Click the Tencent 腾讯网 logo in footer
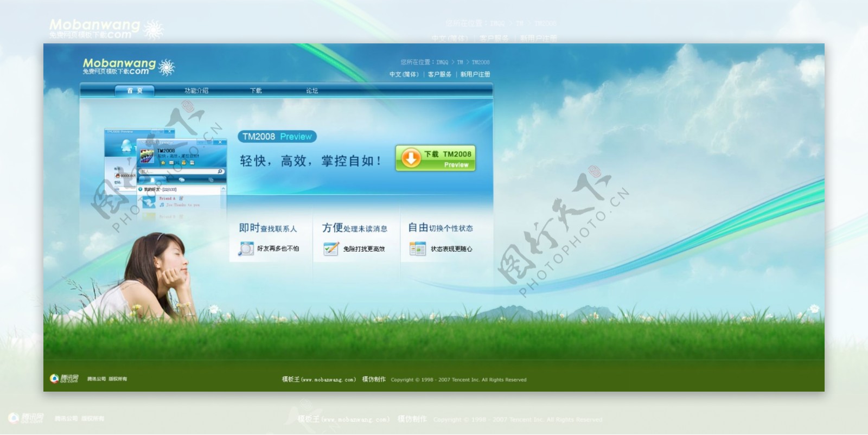 tap(65, 379)
